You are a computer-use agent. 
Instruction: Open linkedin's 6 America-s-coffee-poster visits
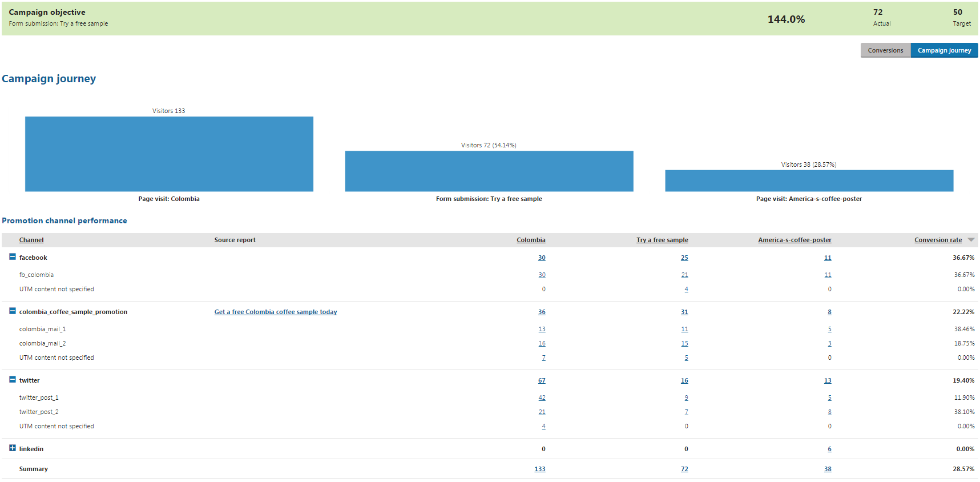829,449
